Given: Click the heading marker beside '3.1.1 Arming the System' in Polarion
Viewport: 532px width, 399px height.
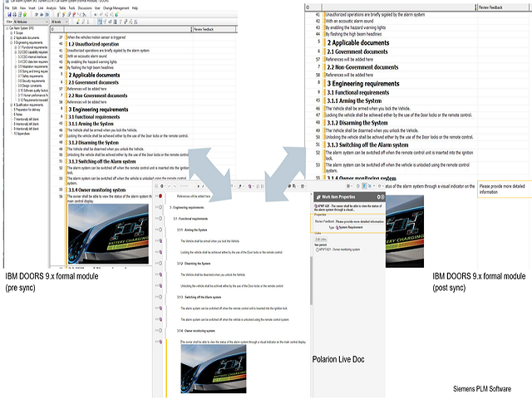Looking at the screenshot, I should [x=159, y=229].
